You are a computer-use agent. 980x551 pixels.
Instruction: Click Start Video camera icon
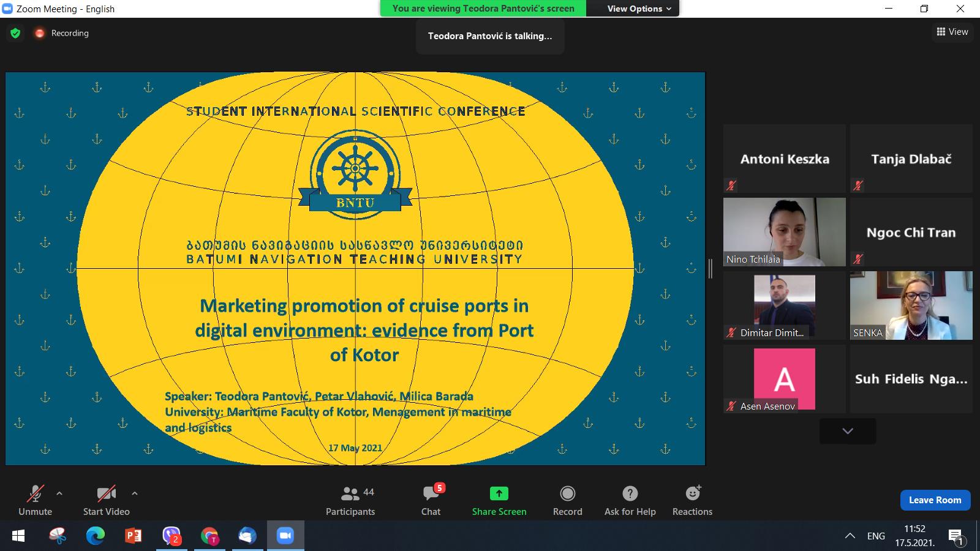click(x=107, y=493)
